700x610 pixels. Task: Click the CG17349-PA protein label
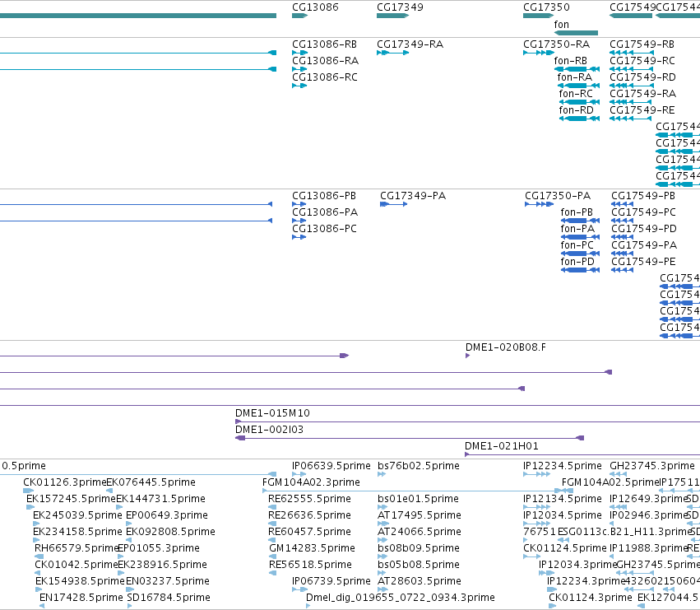pyautogui.click(x=413, y=196)
